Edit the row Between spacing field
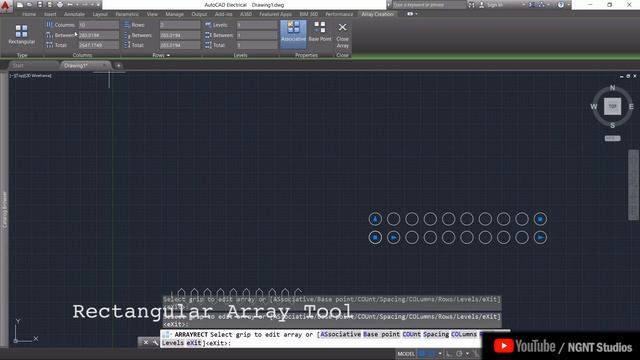 [x=180, y=35]
